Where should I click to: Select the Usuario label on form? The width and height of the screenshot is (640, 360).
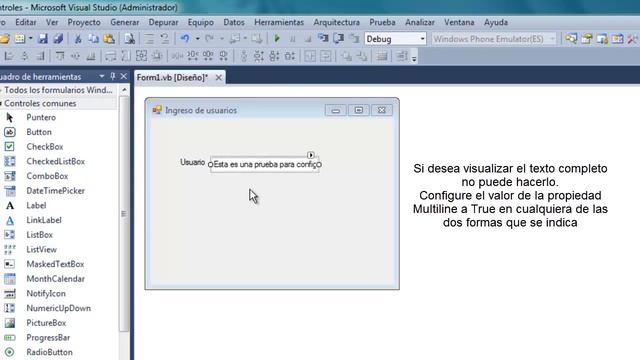click(x=192, y=162)
